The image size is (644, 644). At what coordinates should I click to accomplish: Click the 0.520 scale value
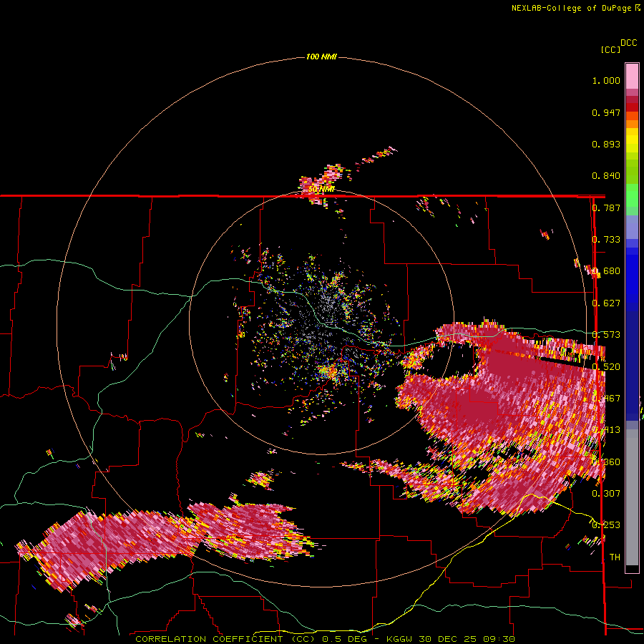pyautogui.click(x=606, y=367)
